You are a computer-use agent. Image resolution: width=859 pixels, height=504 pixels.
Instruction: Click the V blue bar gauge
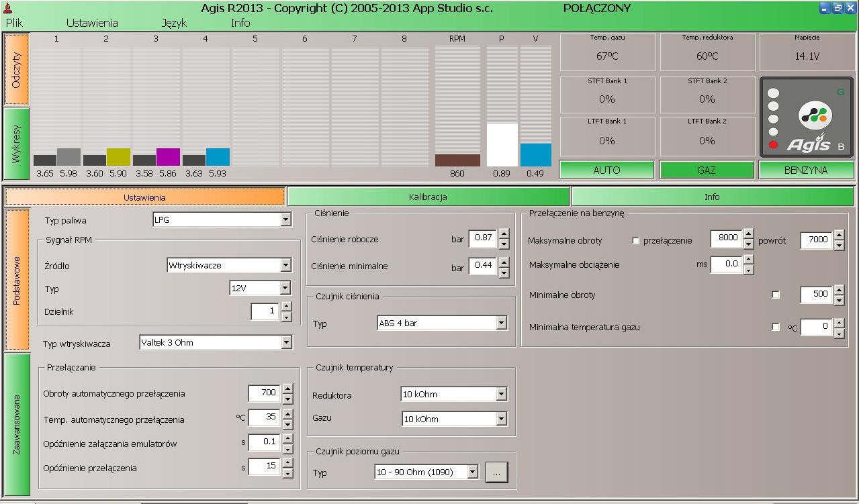pyautogui.click(x=535, y=155)
